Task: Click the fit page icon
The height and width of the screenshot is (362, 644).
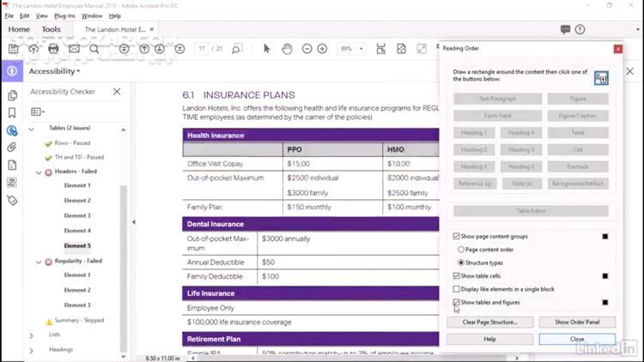Action: click(x=401, y=49)
